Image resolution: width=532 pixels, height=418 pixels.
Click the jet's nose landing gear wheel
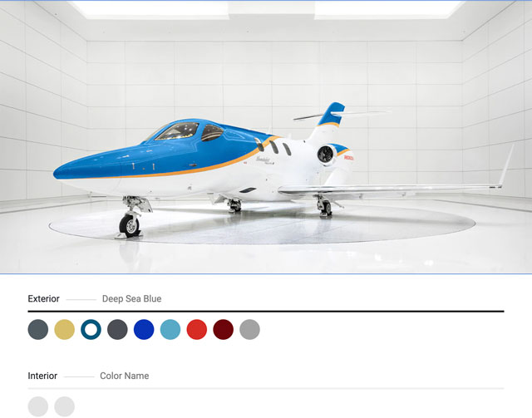(130, 225)
